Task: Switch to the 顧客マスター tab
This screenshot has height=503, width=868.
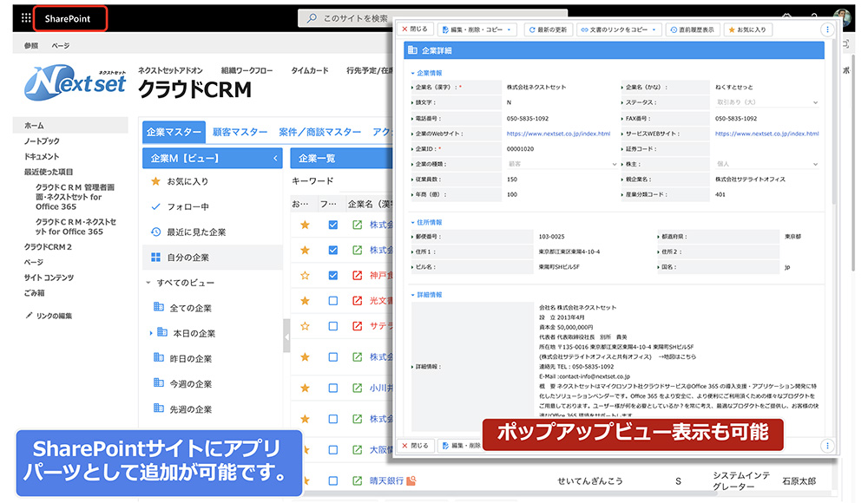Action: (240, 132)
